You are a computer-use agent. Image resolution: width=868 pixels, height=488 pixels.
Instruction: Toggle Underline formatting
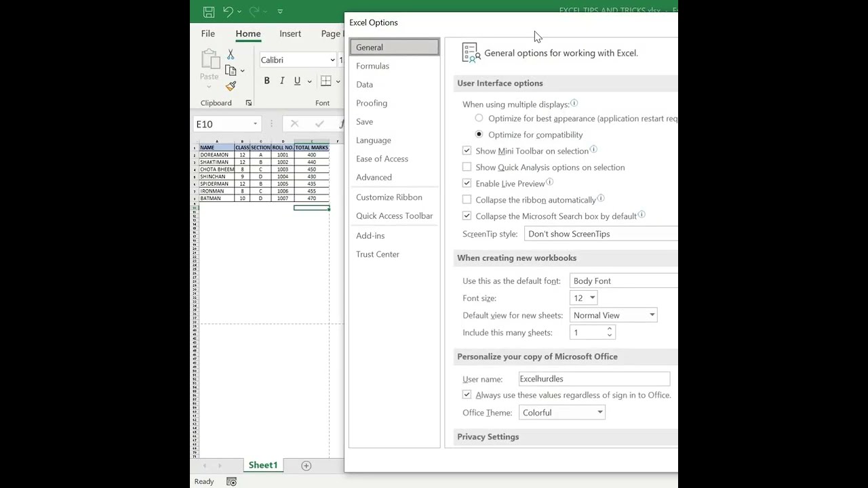297,81
